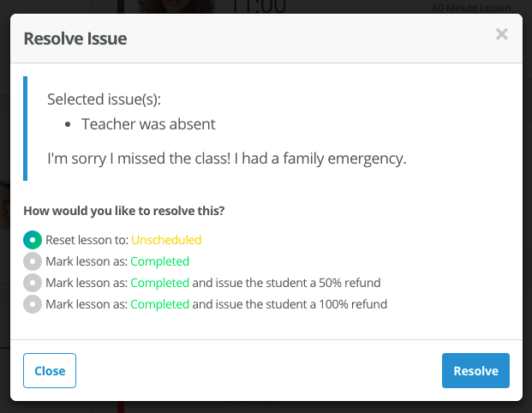Click the 'How would you like to resolve this?' heading
Screen dimensions: 532x413
(124, 211)
